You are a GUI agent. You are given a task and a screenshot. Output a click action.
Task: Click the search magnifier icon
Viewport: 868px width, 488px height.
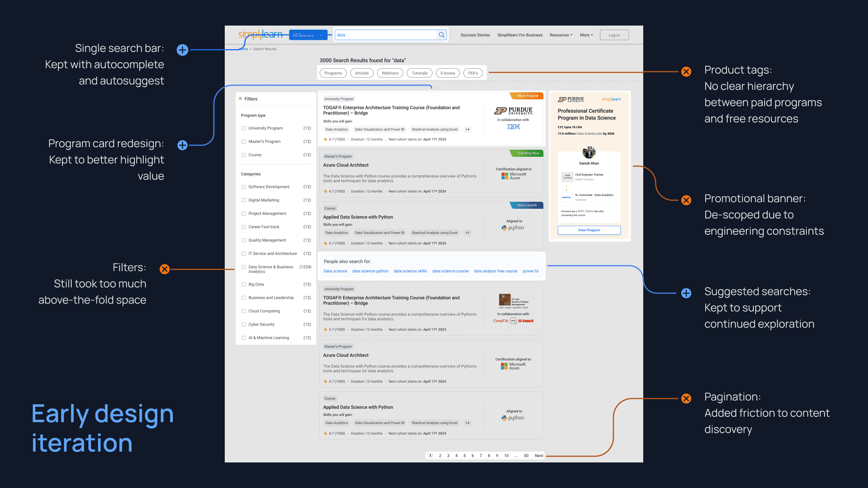tap(441, 35)
